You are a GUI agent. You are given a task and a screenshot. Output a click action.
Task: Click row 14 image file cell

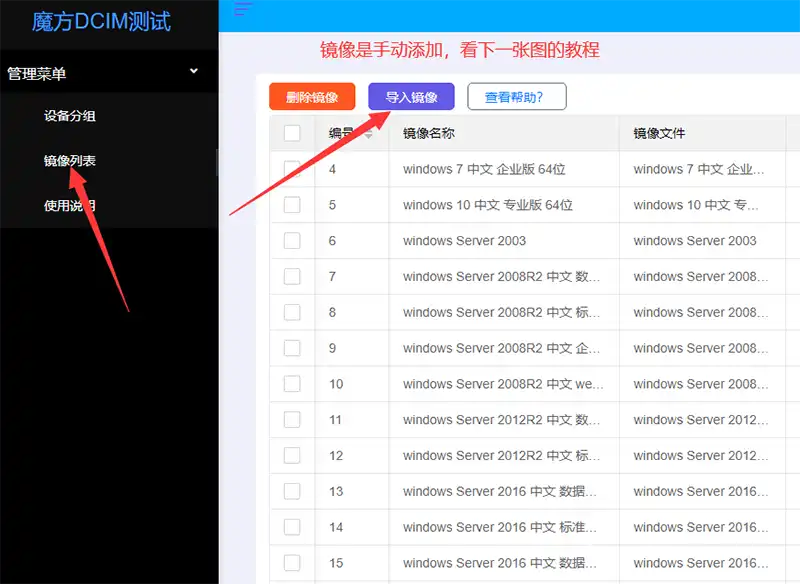(701, 527)
